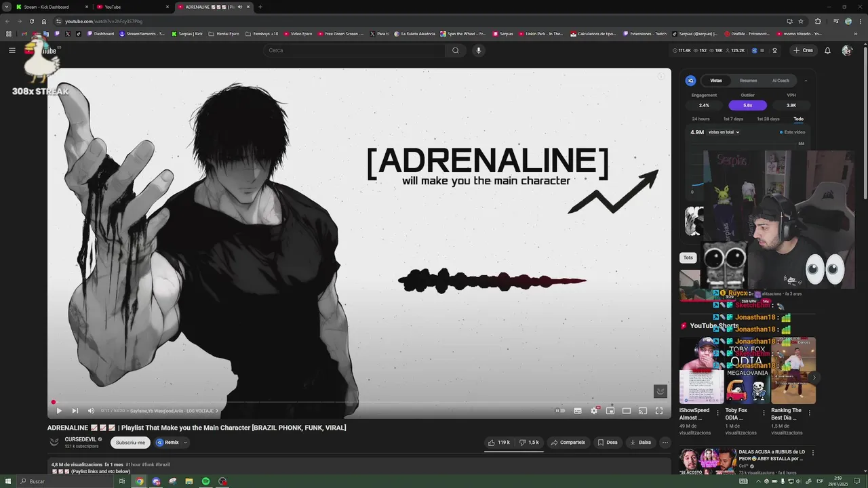Open the CURSEDEVIL channel name
The height and width of the screenshot is (488, 868).
point(81,439)
